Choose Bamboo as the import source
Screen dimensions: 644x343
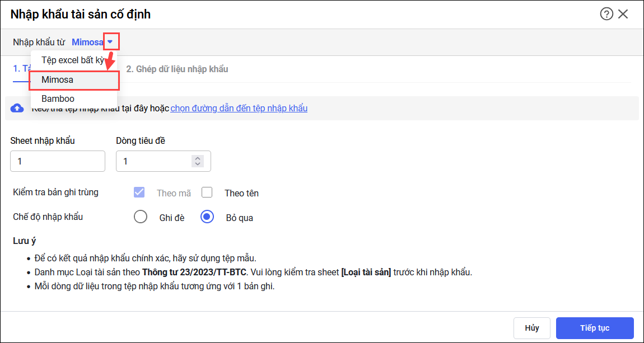(x=58, y=99)
